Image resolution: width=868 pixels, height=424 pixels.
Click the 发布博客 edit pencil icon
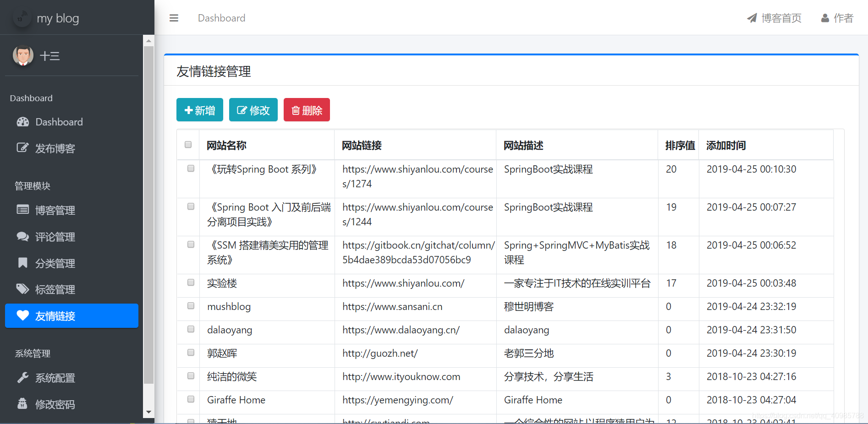click(x=22, y=147)
